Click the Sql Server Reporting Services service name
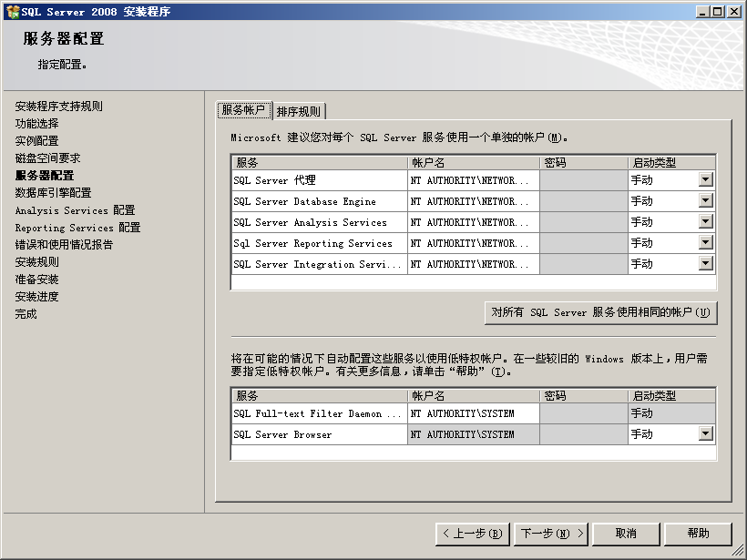 313,243
